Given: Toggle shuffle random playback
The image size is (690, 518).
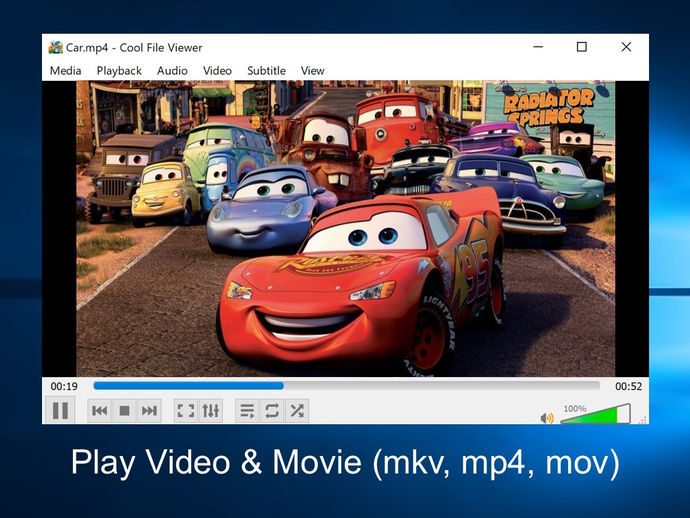Looking at the screenshot, I should [x=297, y=411].
